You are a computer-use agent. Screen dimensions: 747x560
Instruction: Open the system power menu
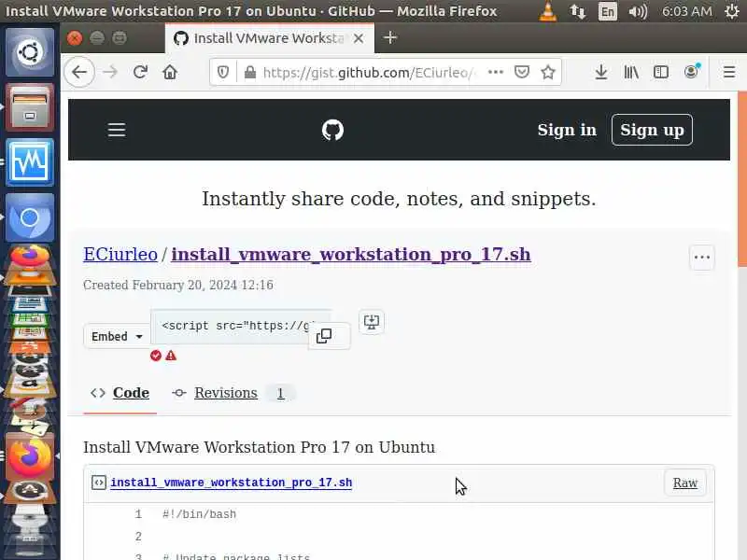[x=732, y=11]
